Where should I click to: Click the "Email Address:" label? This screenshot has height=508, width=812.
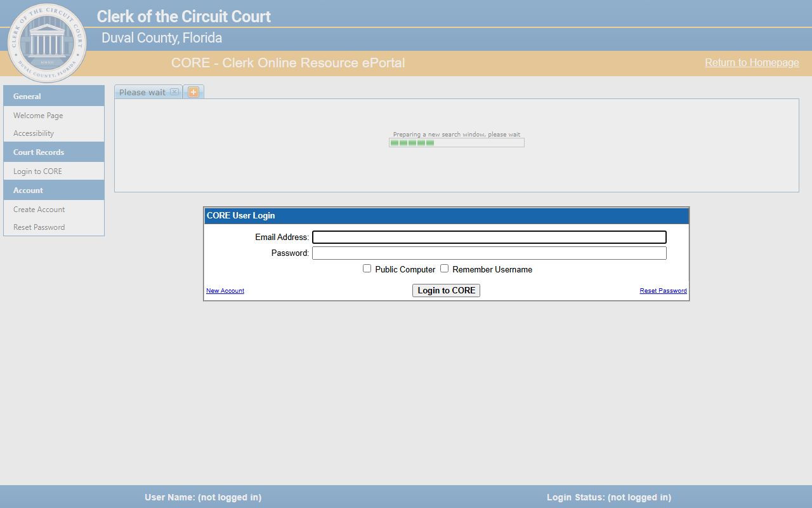click(282, 237)
